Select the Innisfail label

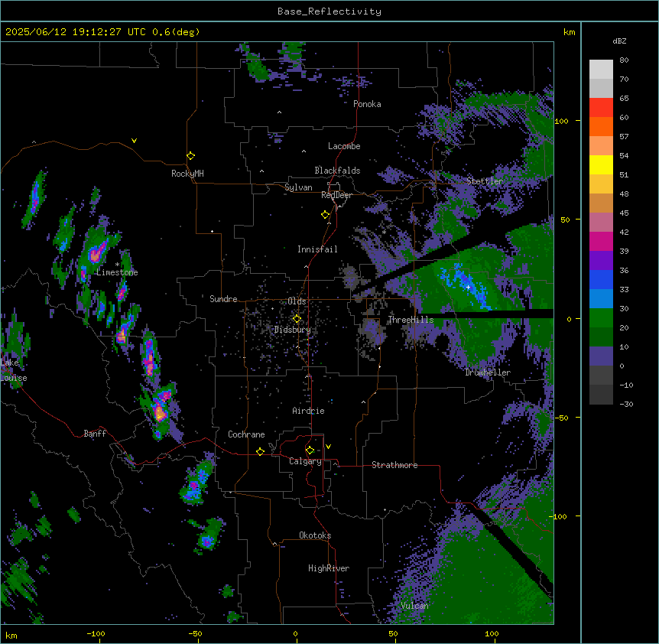tap(317, 249)
